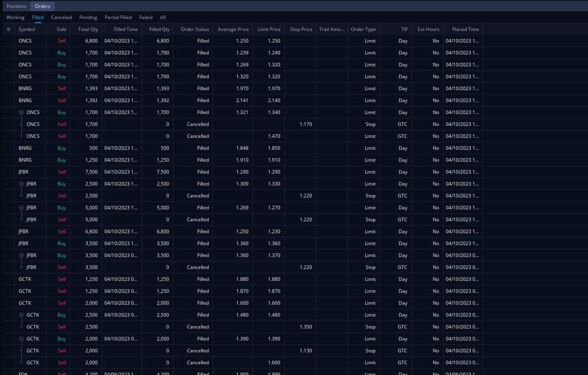Screen dimensions: 588x375
Task: Click the 1.970 average price cell
Action: click(242, 89)
